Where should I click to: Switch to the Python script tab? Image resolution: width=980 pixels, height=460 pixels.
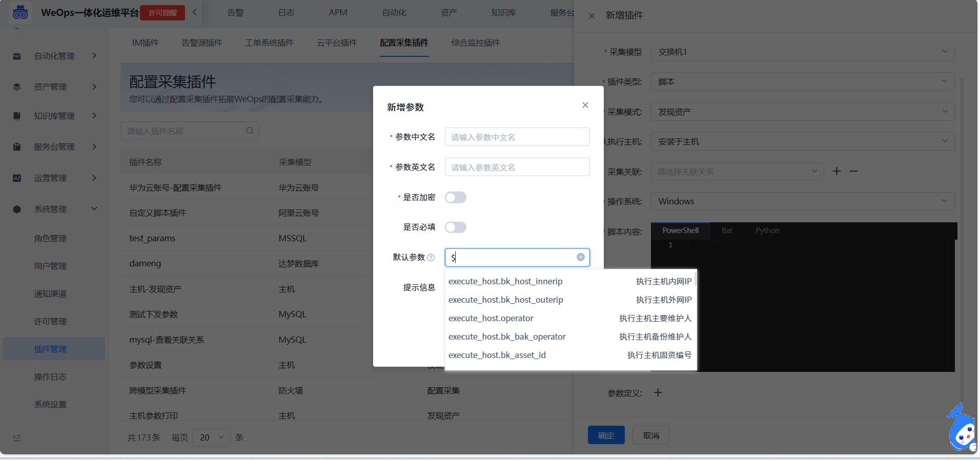pos(767,231)
